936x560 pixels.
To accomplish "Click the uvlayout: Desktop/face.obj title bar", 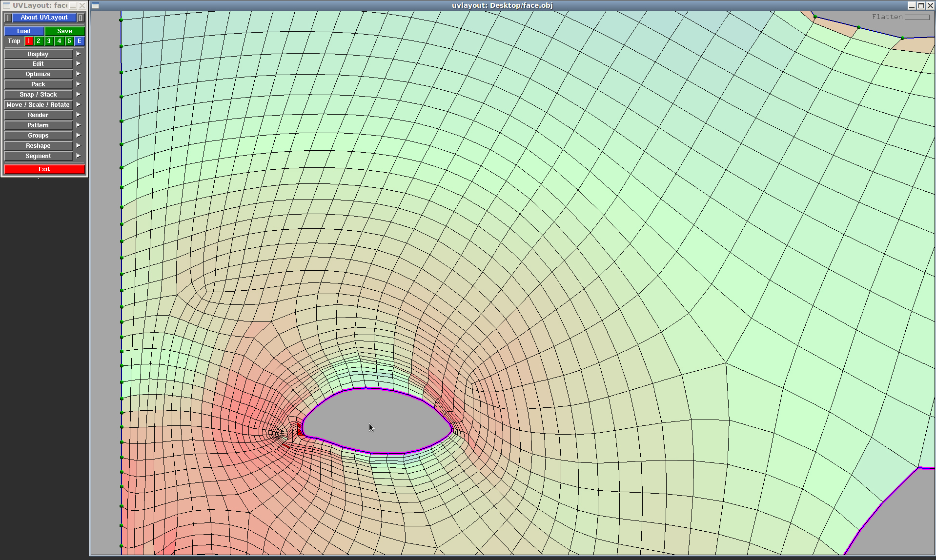I will click(x=502, y=6).
